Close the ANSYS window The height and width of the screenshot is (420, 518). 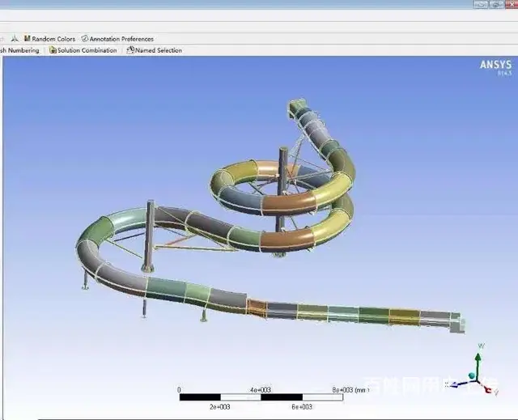(512, 4)
